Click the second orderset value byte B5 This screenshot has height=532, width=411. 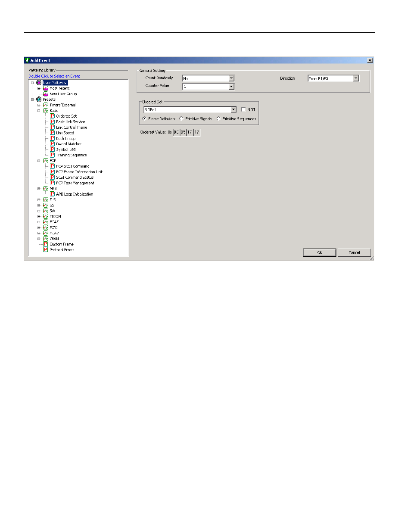[x=183, y=132]
